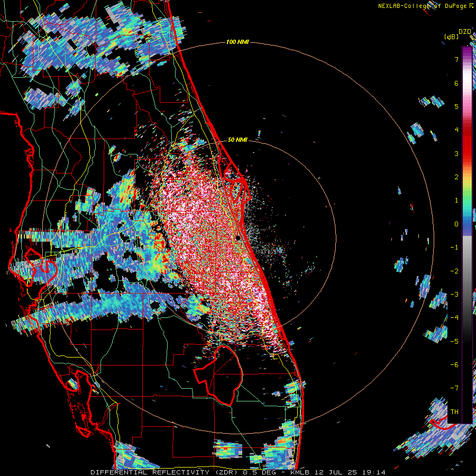Image resolution: width=476 pixels, height=476 pixels.
Task: Click the -1 value on the color scale
Action: 454,248
